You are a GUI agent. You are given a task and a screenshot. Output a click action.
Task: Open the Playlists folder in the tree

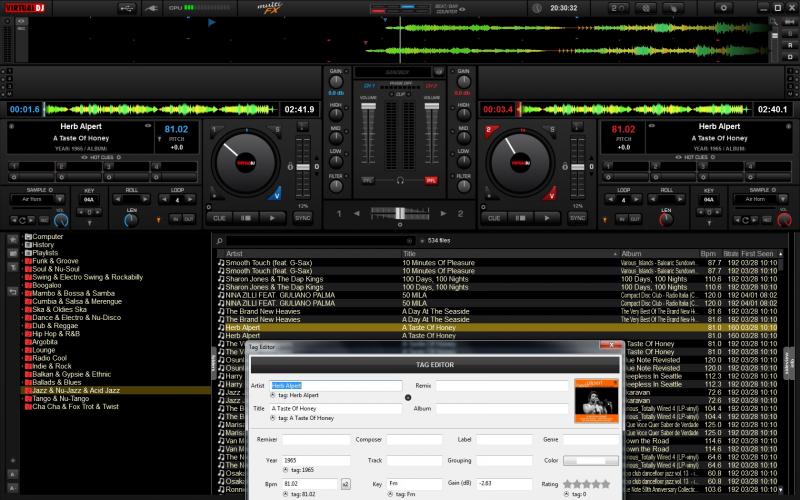pyautogui.click(x=45, y=253)
